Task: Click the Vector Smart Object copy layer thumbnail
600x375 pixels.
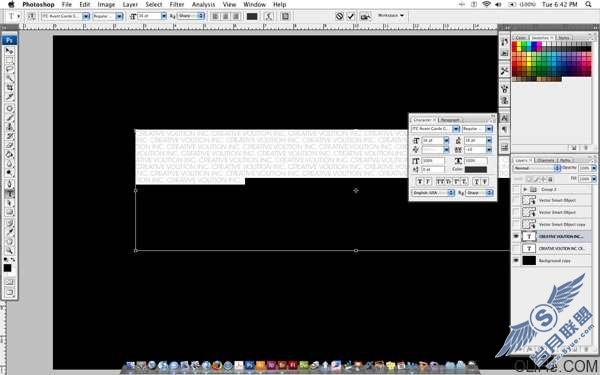Action: coord(529,224)
